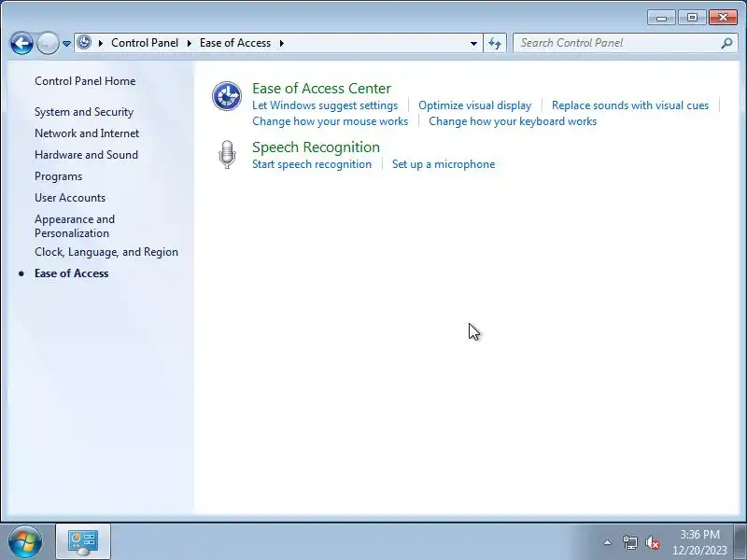Click Replace sounds with visual cues
The width and height of the screenshot is (747, 560).
pyautogui.click(x=629, y=105)
